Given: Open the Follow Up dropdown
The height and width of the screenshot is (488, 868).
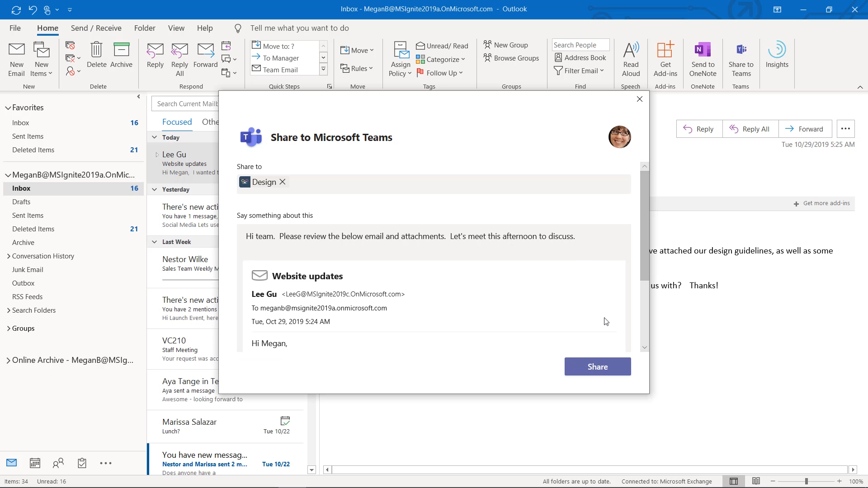Looking at the screenshot, I should tap(439, 73).
